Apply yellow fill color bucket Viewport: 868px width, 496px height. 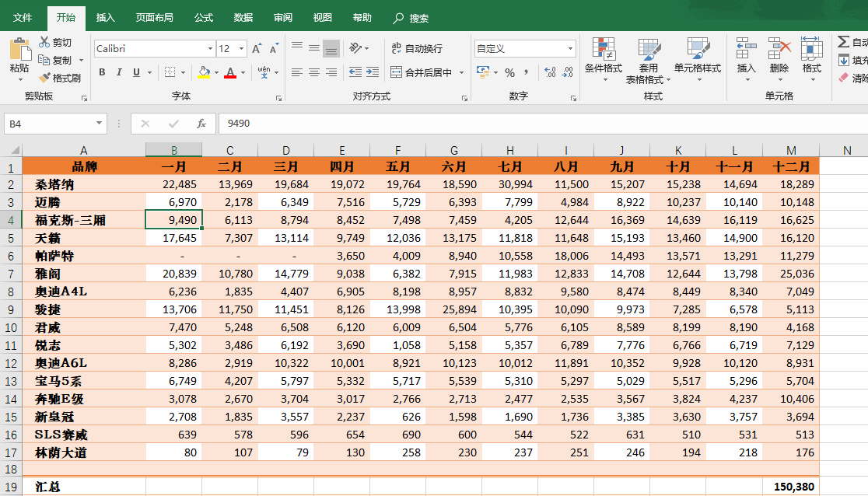pos(204,72)
